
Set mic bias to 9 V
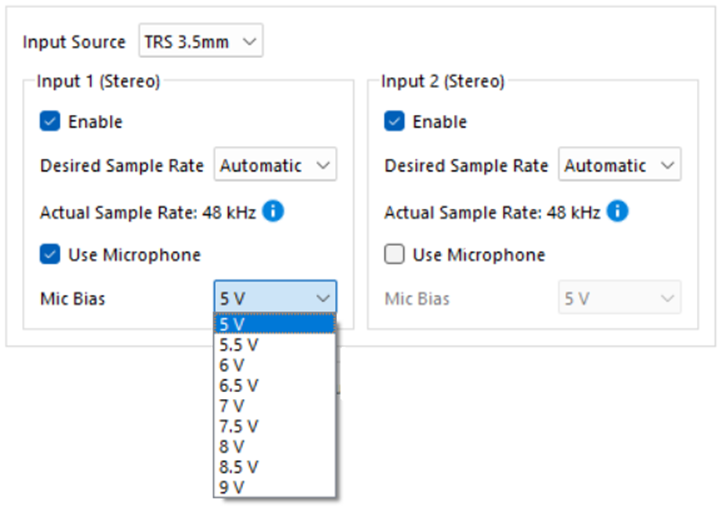(x=275, y=487)
